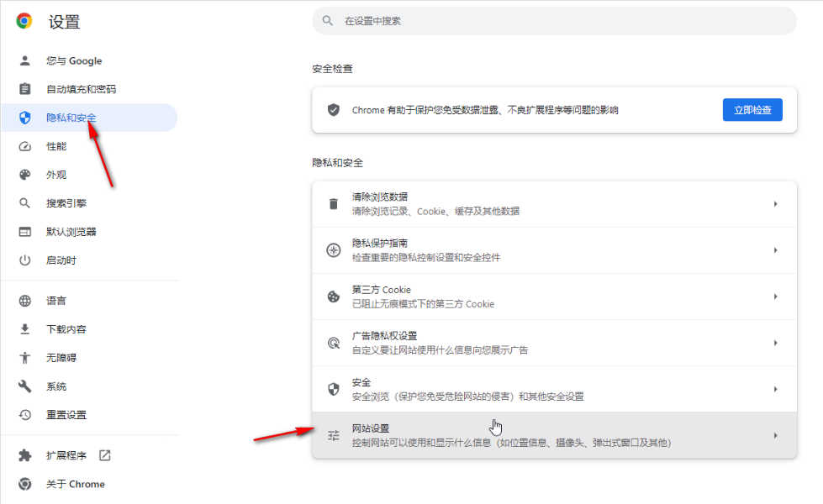Screen dimensions: 823x504
Task: Click the magnifier icon for 搜索引擎
Action: click(24, 203)
